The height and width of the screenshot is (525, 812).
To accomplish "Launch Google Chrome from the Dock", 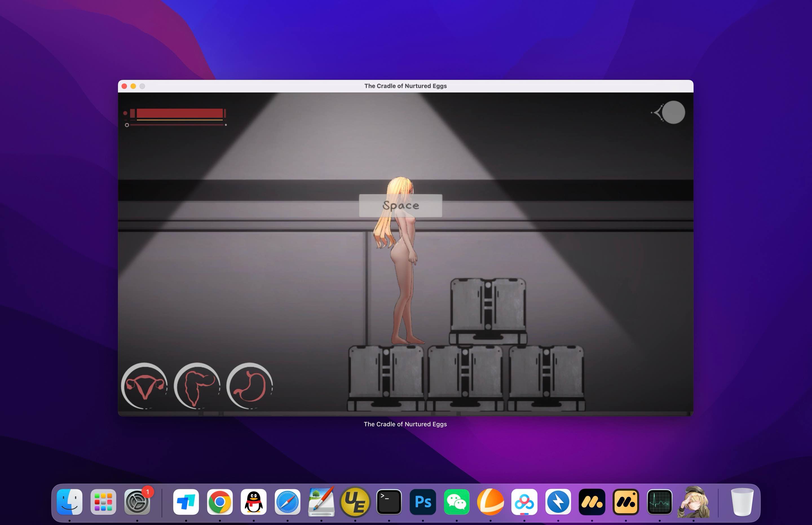I will pyautogui.click(x=220, y=502).
